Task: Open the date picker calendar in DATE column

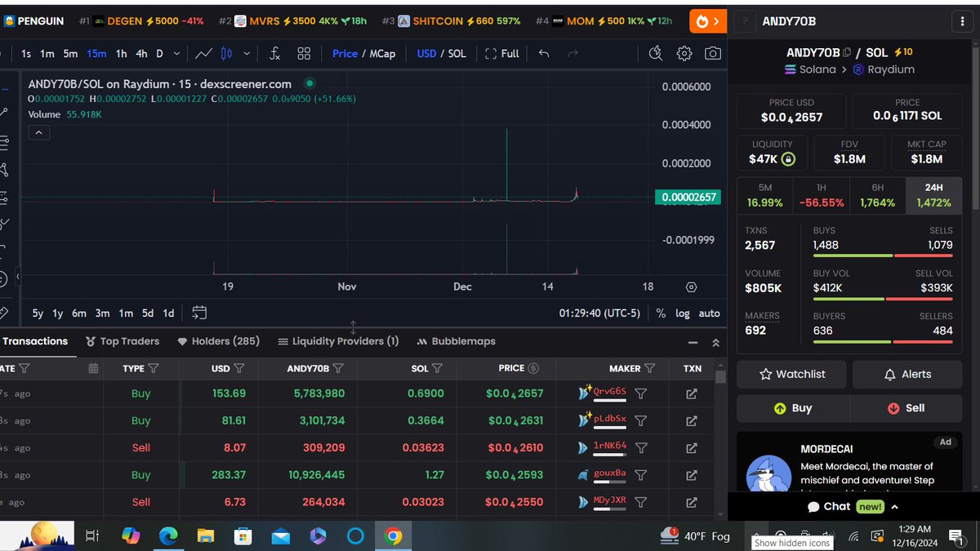Action: point(93,368)
